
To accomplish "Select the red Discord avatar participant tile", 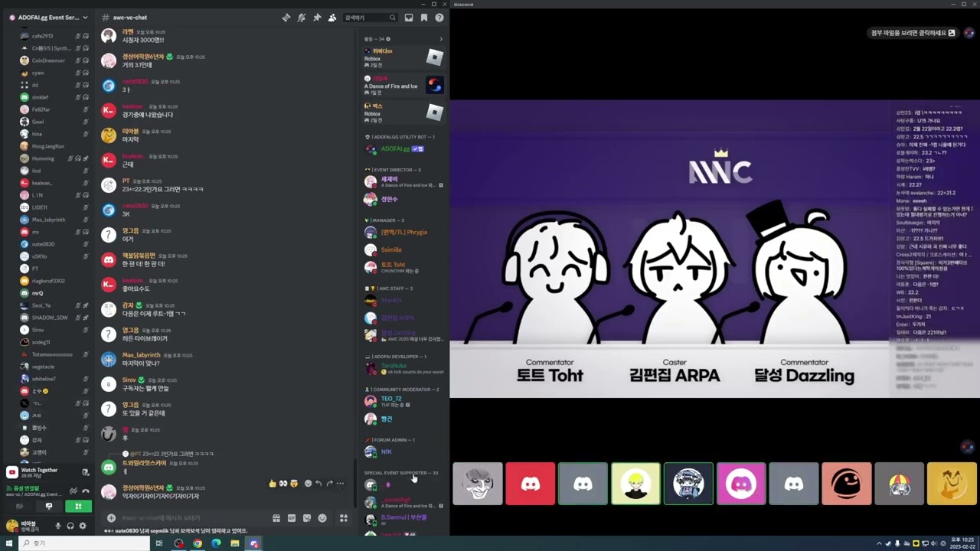I will [x=531, y=484].
